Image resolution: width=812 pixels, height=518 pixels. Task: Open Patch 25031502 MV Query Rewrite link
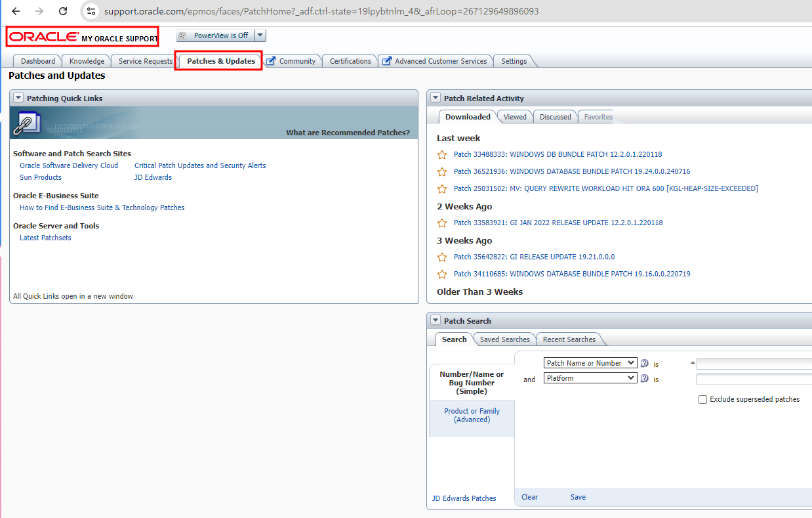pos(605,189)
